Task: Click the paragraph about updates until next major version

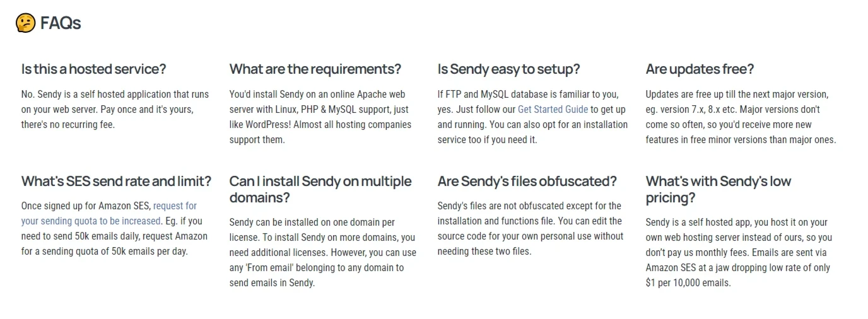Action: coord(740,117)
